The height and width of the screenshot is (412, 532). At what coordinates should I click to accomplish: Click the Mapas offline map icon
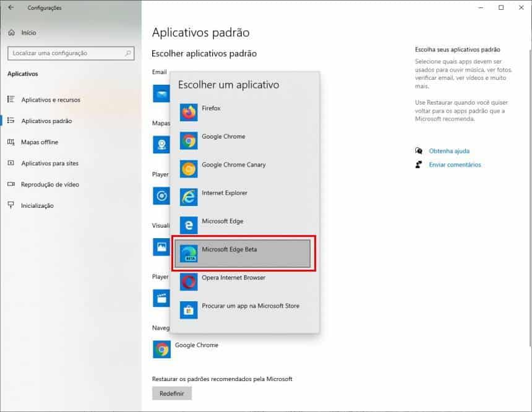[11, 142]
